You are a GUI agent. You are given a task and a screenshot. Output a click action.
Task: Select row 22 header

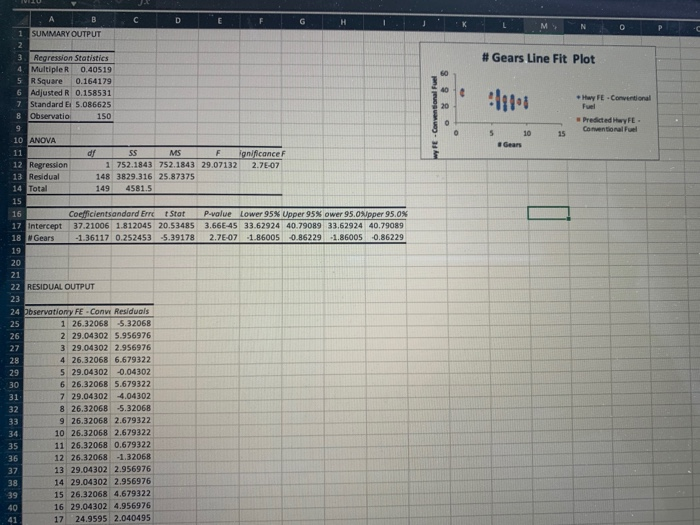click(x=16, y=287)
